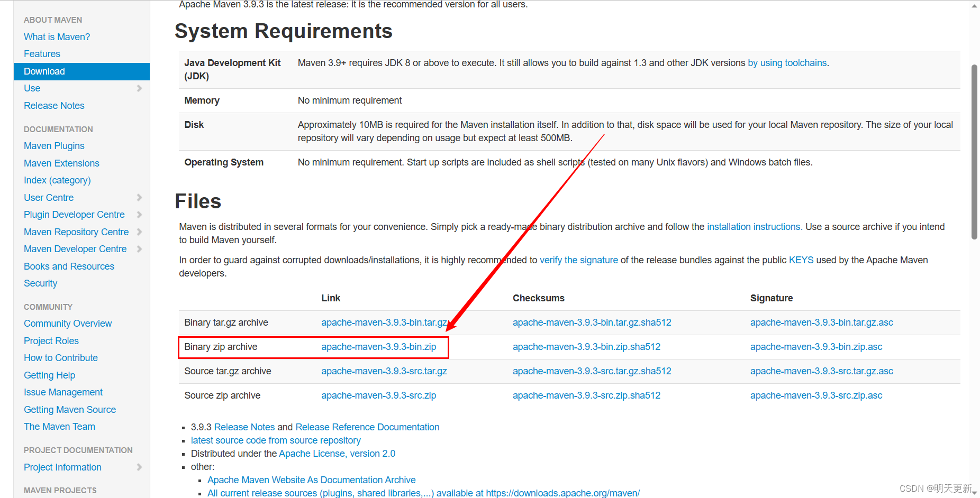Open All current release sources link

pos(423,493)
